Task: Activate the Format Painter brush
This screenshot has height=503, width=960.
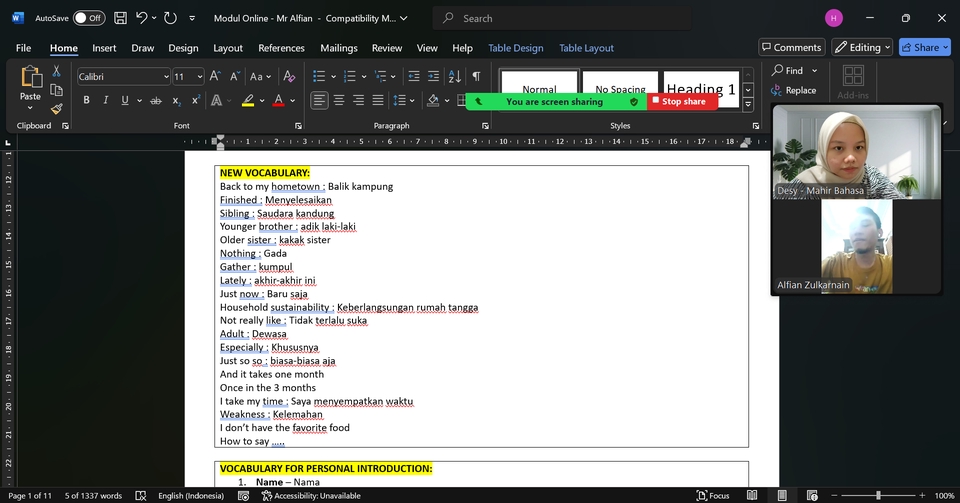Action: pyautogui.click(x=56, y=108)
